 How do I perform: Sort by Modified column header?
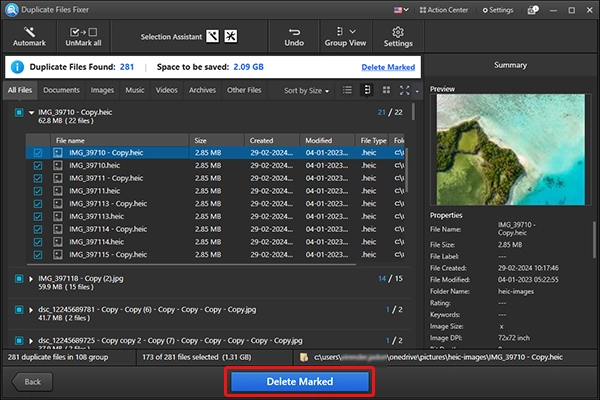point(327,140)
